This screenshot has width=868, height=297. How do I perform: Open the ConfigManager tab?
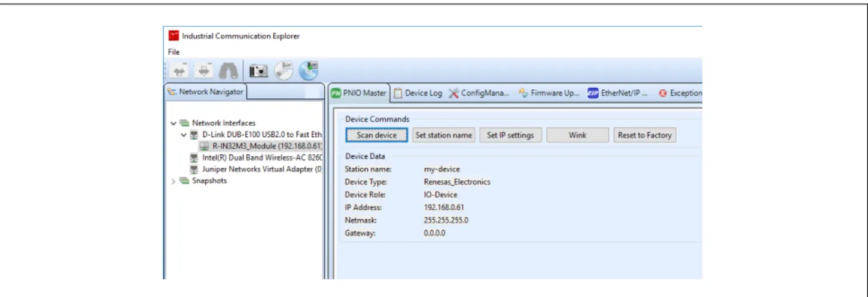[x=479, y=93]
